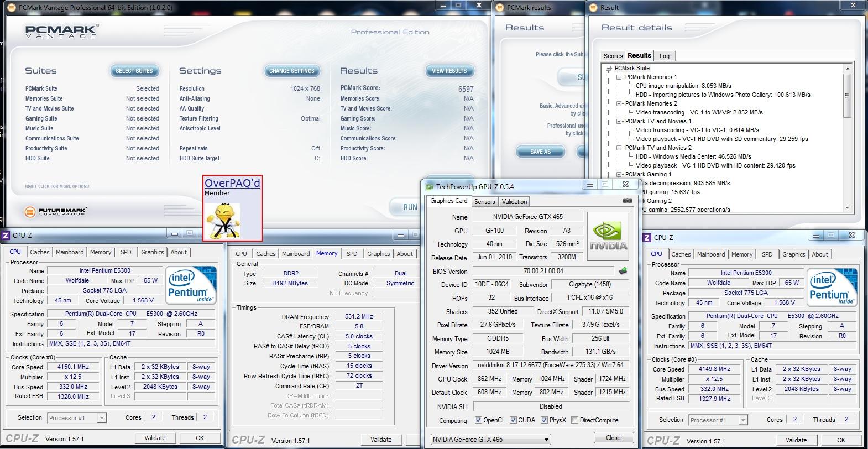868x449 pixels.
Task: Click the VIEW RESULTS button
Action: coord(449,71)
